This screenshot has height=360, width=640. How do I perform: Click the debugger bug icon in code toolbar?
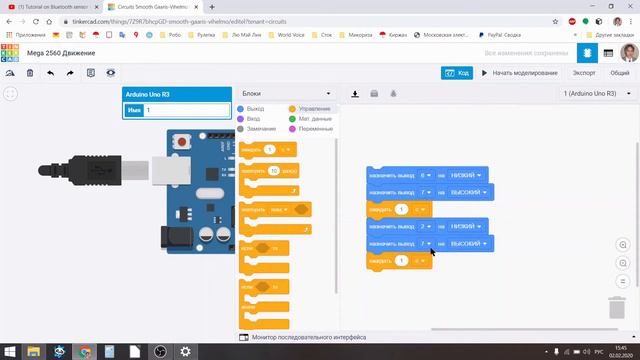[393, 94]
